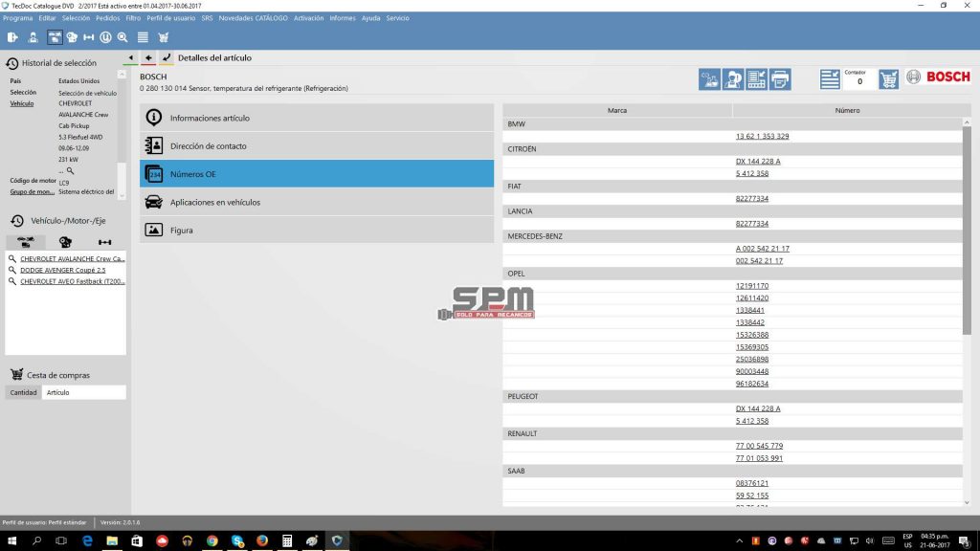The width and height of the screenshot is (980, 551).
Task: Click the circled U universal articles icon
Action: 105,37
